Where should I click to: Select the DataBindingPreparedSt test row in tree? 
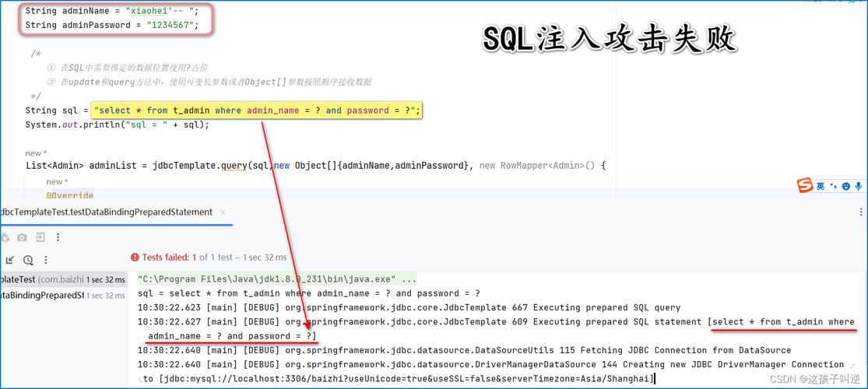pyautogui.click(x=64, y=296)
